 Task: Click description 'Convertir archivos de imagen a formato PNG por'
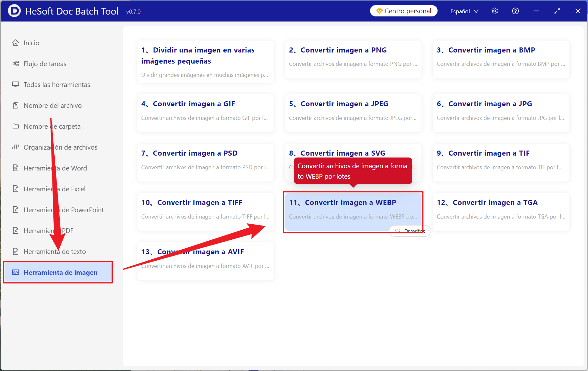pos(353,64)
